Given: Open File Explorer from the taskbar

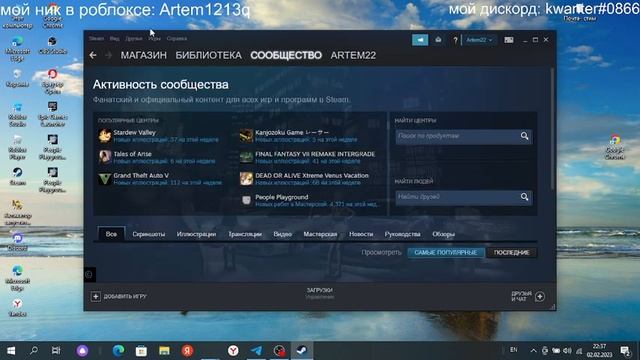Looking at the screenshot, I should point(164,350).
